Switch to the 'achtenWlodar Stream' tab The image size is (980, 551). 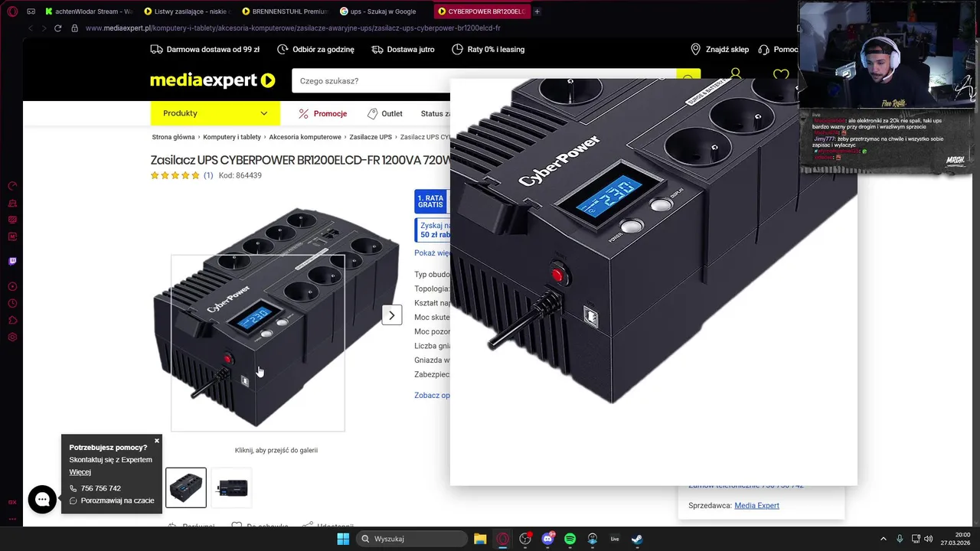[89, 11]
